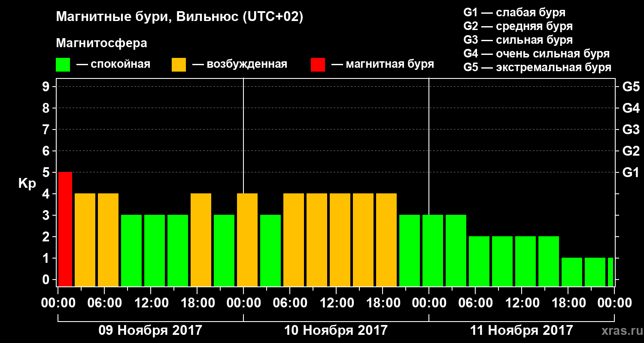Click the red Kp 5 storm bar

click(65, 229)
